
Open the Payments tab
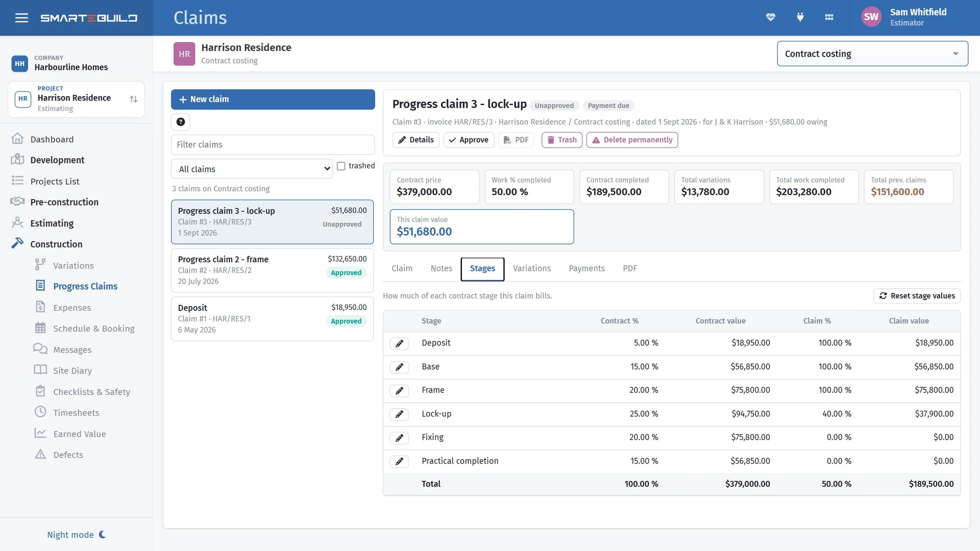[x=587, y=268]
